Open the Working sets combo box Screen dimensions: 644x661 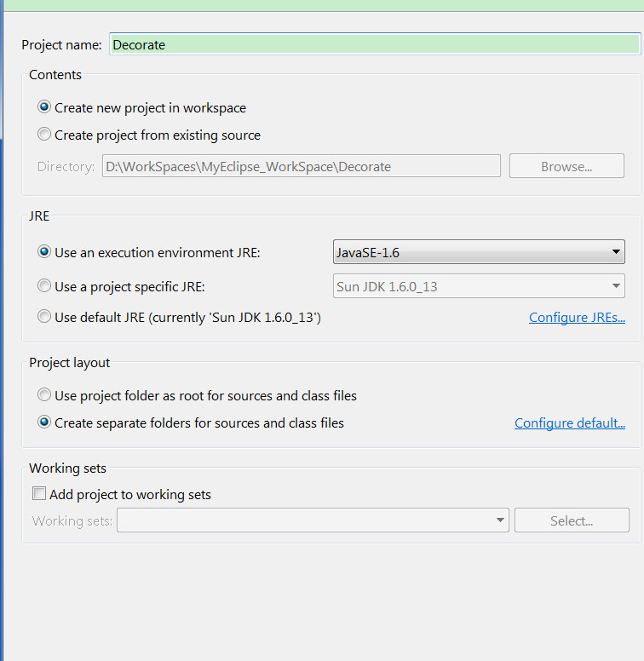click(x=313, y=520)
